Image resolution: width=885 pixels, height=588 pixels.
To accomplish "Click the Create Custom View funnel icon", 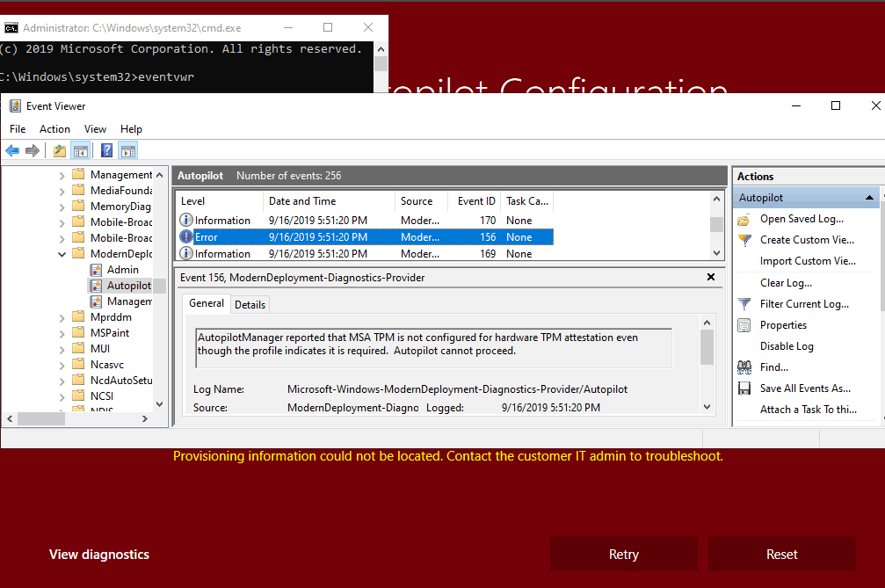I will (744, 241).
